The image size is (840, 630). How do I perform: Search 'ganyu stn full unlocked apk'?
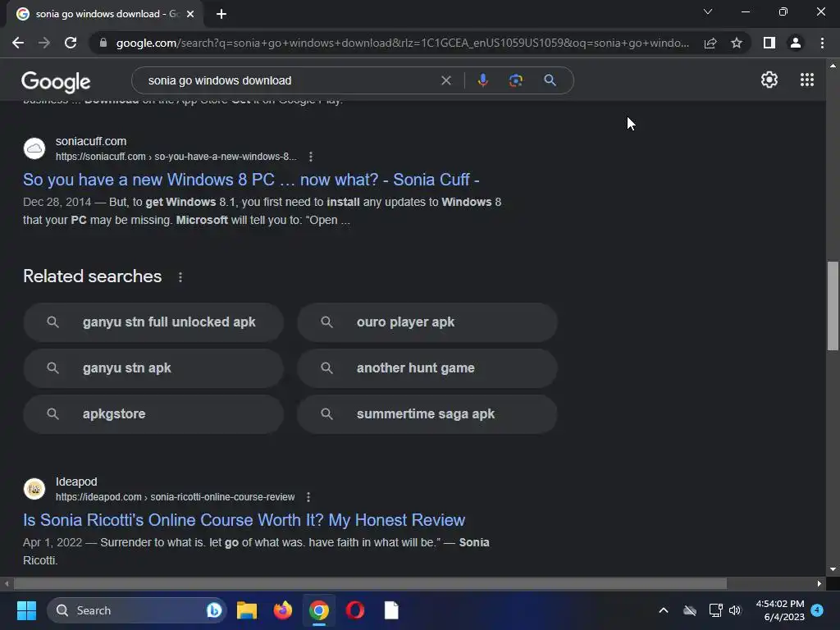pos(153,322)
